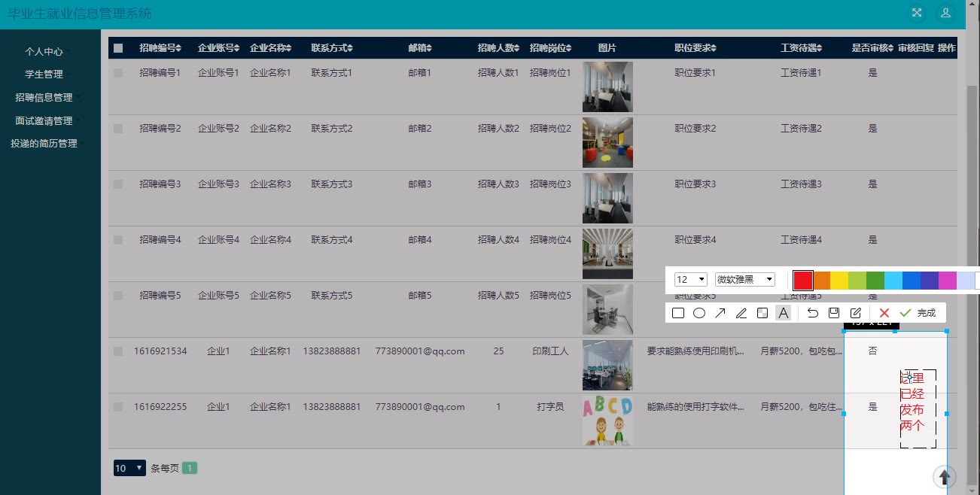The width and height of the screenshot is (980, 495).
Task: Check the select-all checkbox in table header
Action: pos(118,48)
